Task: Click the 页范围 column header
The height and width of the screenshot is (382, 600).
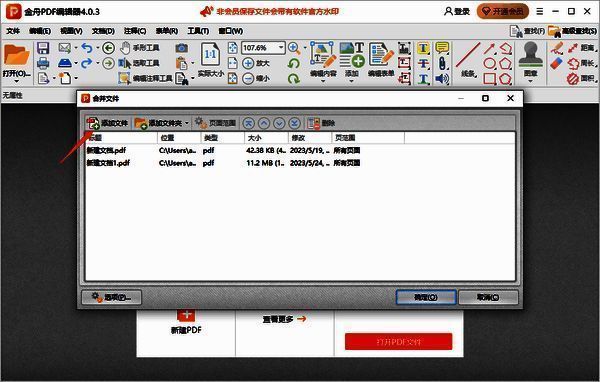Action: pos(368,138)
